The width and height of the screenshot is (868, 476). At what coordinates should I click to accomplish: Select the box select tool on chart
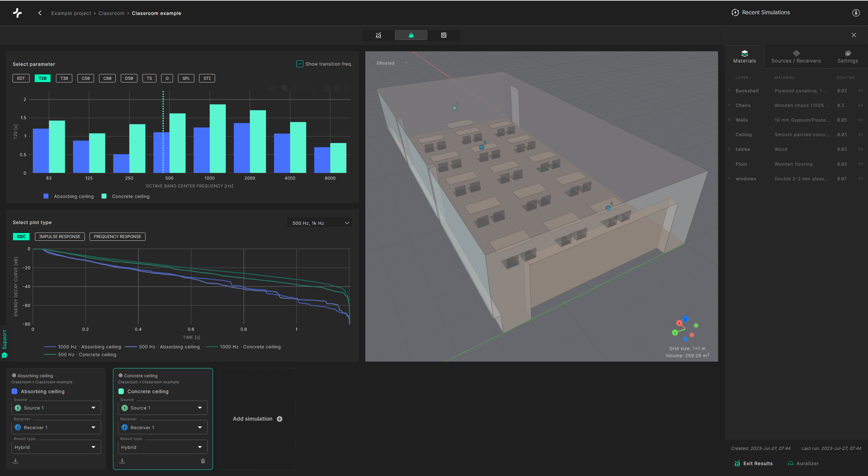point(305,88)
